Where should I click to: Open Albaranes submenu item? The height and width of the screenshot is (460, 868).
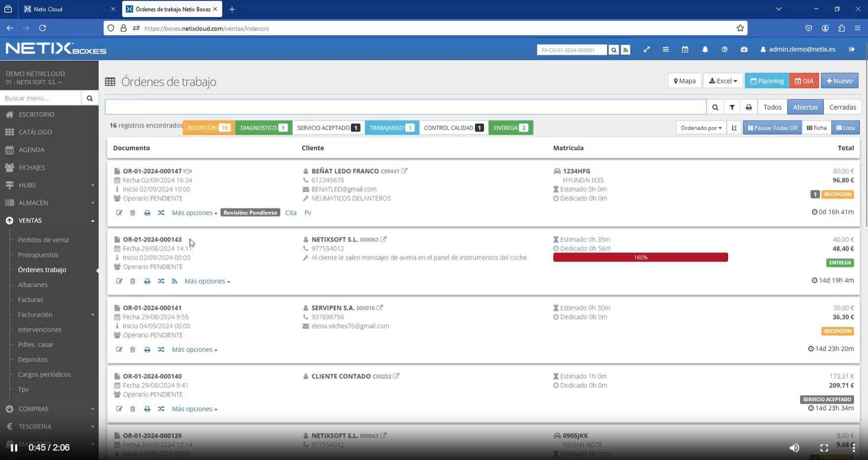point(33,285)
